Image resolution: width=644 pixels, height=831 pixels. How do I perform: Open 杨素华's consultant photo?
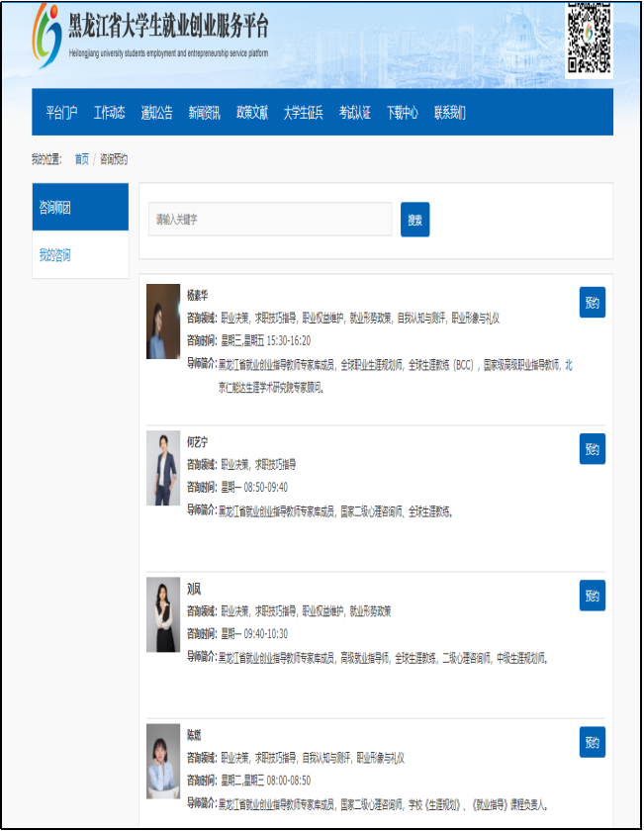163,322
